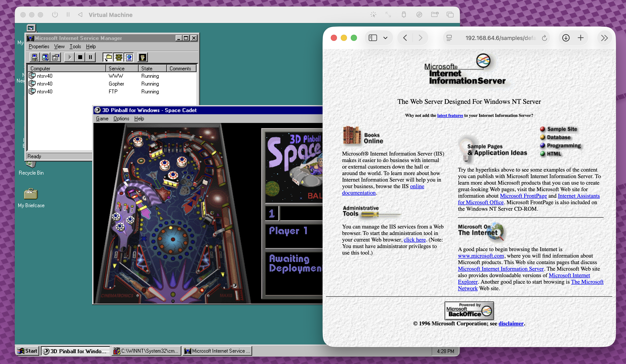
Task: Click the Find All Servers magnifier icon
Action: 45,57
